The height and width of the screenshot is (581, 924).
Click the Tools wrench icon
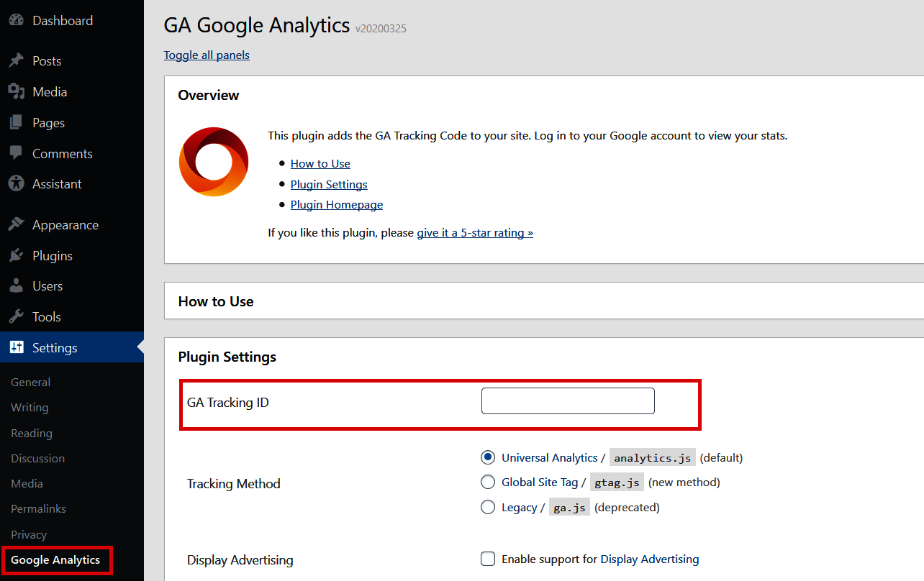coord(16,317)
